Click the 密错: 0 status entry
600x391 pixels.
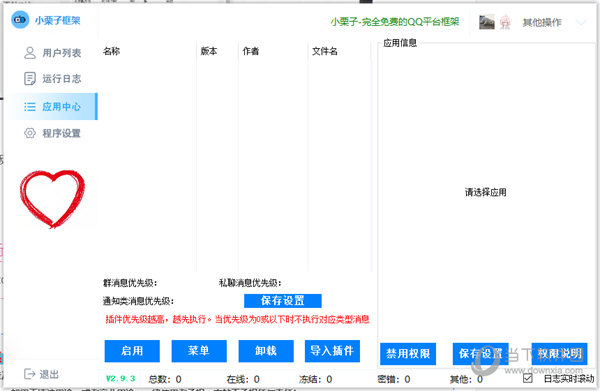(394, 379)
